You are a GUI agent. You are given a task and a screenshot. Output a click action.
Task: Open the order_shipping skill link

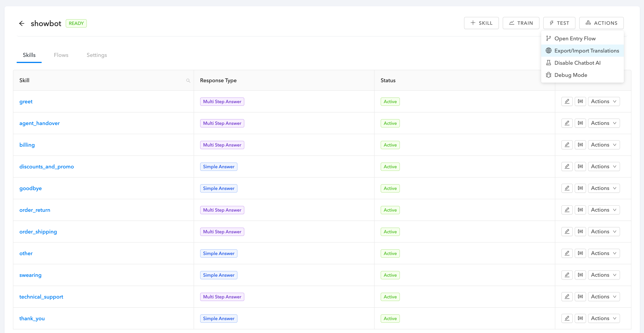(x=38, y=232)
